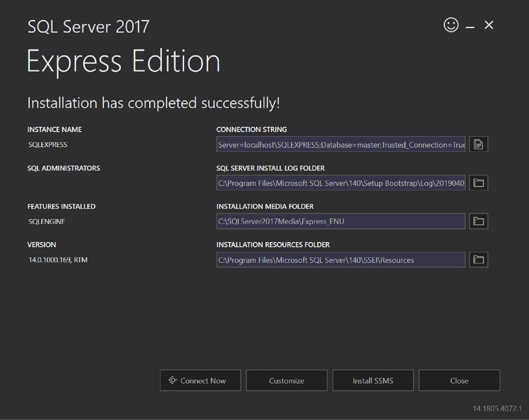Image resolution: width=529 pixels, height=420 pixels.
Task: Minimize the installer window
Action: pyautogui.click(x=470, y=25)
